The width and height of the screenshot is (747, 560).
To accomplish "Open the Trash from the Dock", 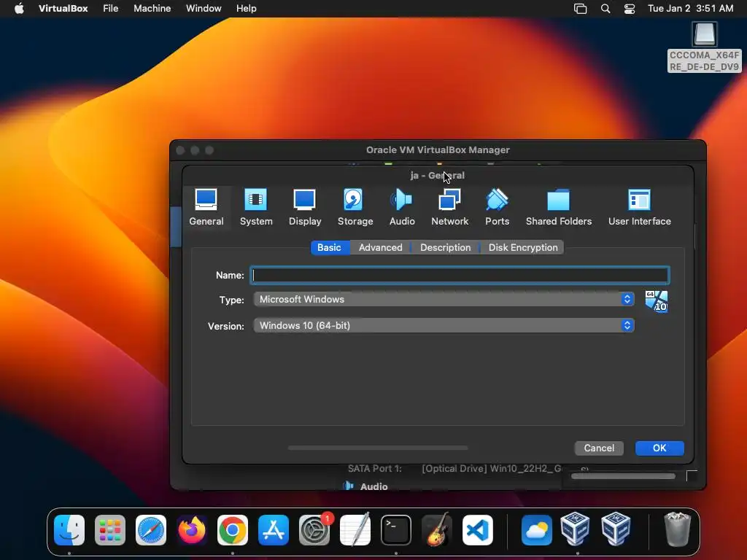I will [x=677, y=530].
